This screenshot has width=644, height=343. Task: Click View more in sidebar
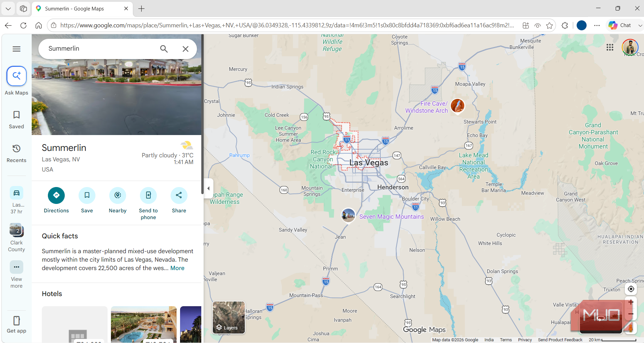(17, 274)
